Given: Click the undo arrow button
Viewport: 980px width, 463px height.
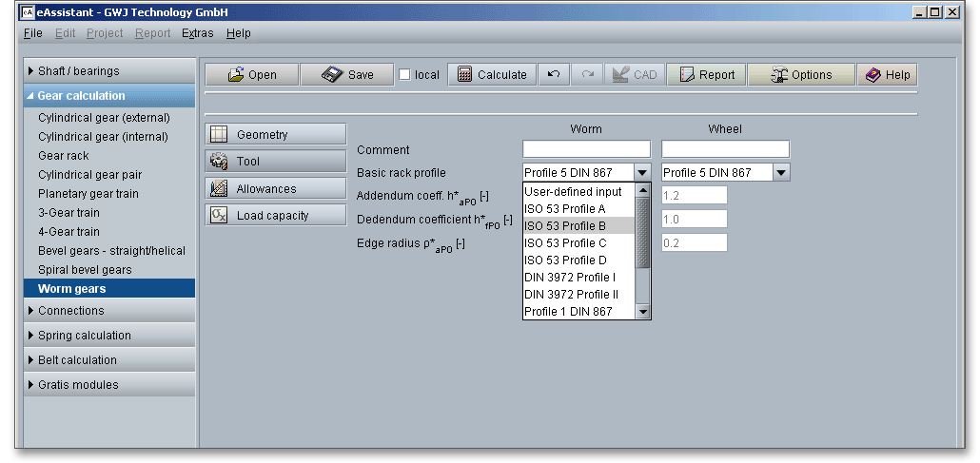Looking at the screenshot, I should [554, 75].
